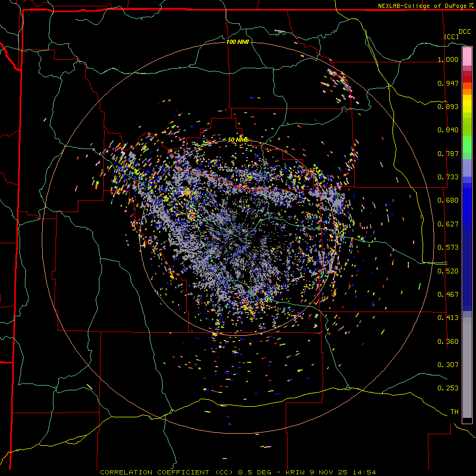This screenshot has width=476, height=476.
Task: Click the CORRELATION COEFFICIENT caption text
Action: pos(154,472)
